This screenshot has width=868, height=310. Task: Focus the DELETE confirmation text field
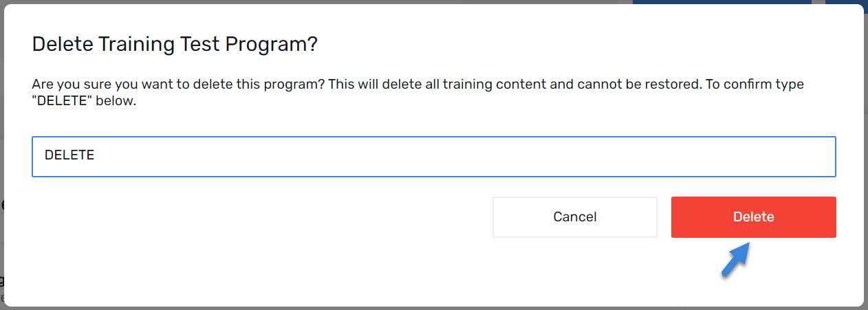click(434, 156)
